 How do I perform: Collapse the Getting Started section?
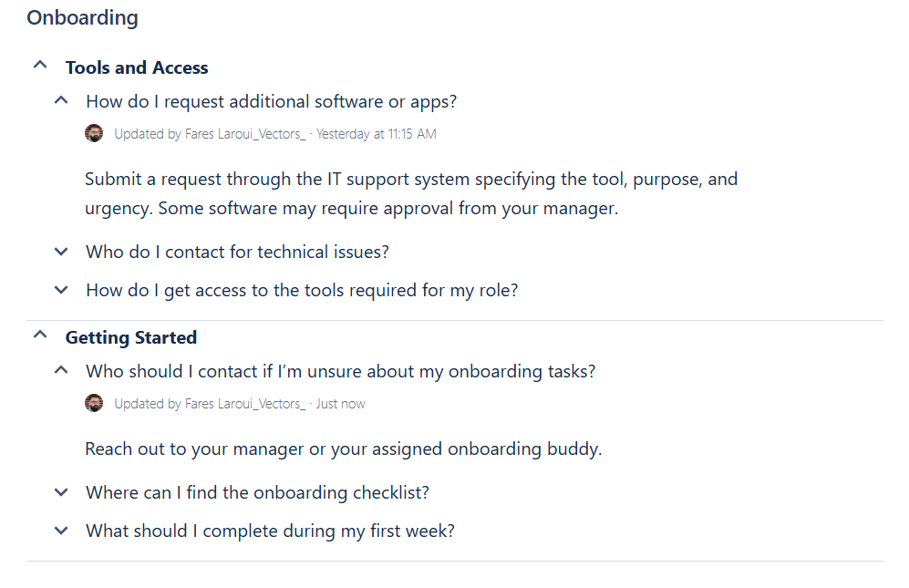39,335
